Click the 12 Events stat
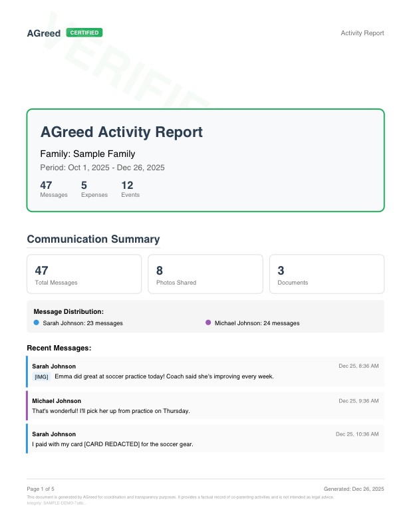The image size is (411, 532). click(x=130, y=189)
